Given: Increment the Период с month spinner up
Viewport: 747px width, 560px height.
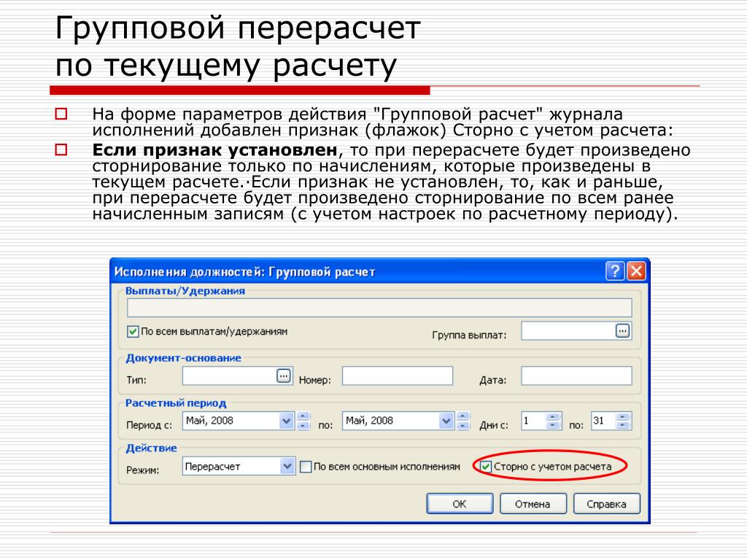Looking at the screenshot, I should [303, 416].
